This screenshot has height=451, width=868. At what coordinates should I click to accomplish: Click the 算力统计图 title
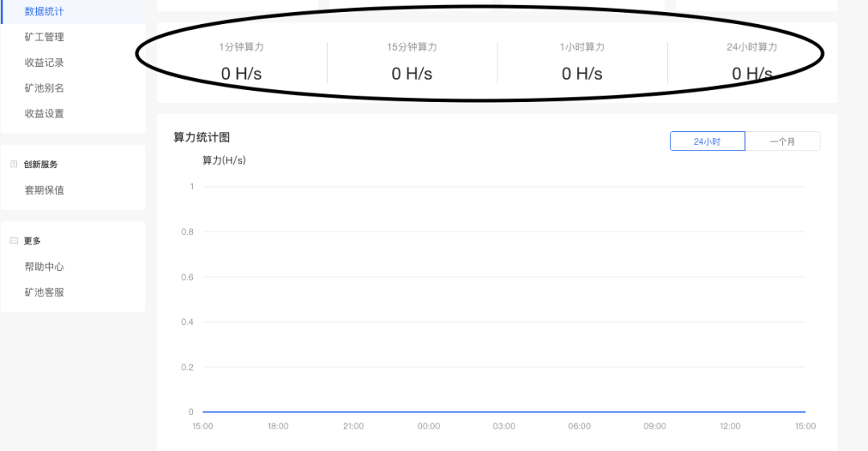(202, 137)
